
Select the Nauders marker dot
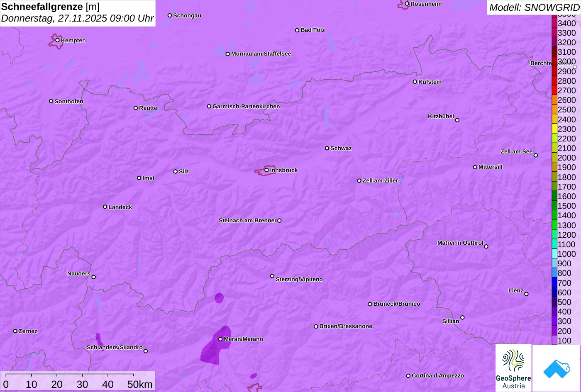tap(93, 277)
